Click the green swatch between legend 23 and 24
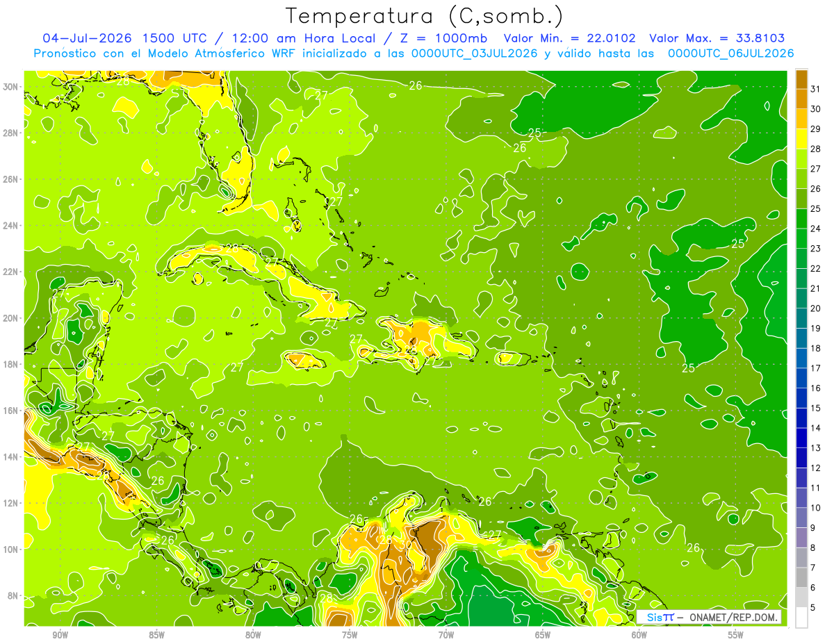This screenshot has width=834, height=644. click(801, 238)
